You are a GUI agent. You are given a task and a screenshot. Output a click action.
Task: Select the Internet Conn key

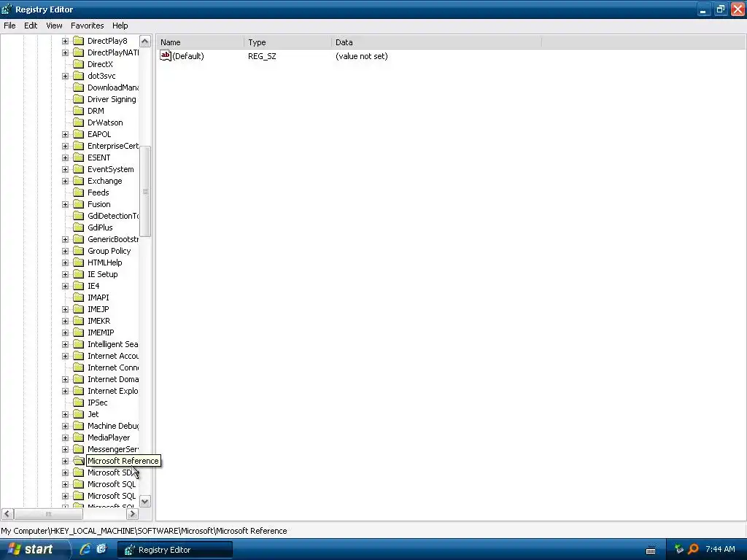[x=113, y=367]
